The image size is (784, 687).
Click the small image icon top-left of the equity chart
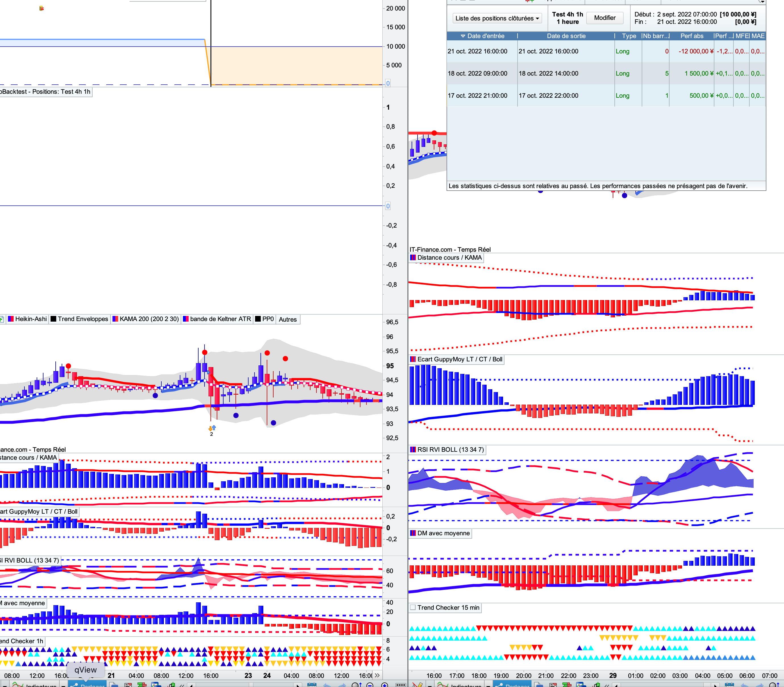pyautogui.click(x=41, y=8)
